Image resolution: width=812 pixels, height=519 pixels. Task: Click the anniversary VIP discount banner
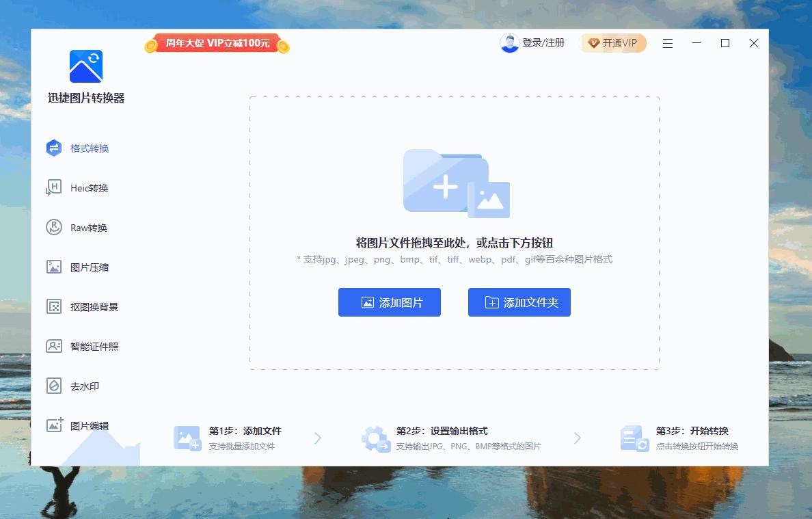click(x=216, y=42)
